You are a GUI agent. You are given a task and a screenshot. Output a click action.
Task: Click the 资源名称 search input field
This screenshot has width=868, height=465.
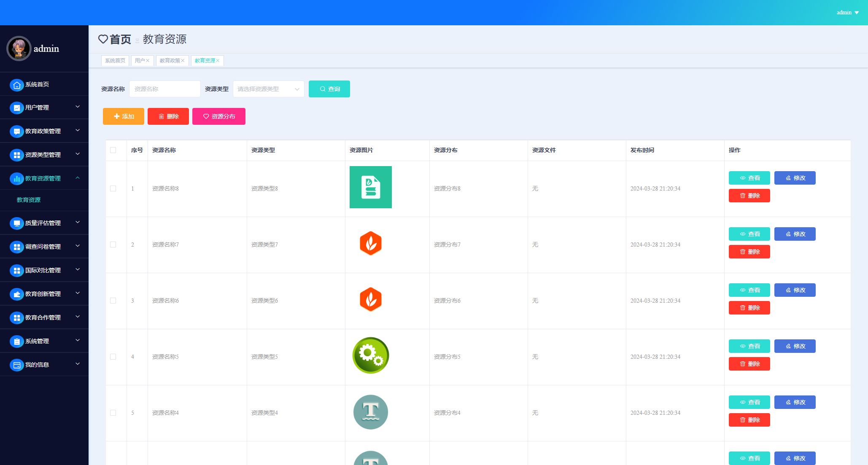click(164, 89)
